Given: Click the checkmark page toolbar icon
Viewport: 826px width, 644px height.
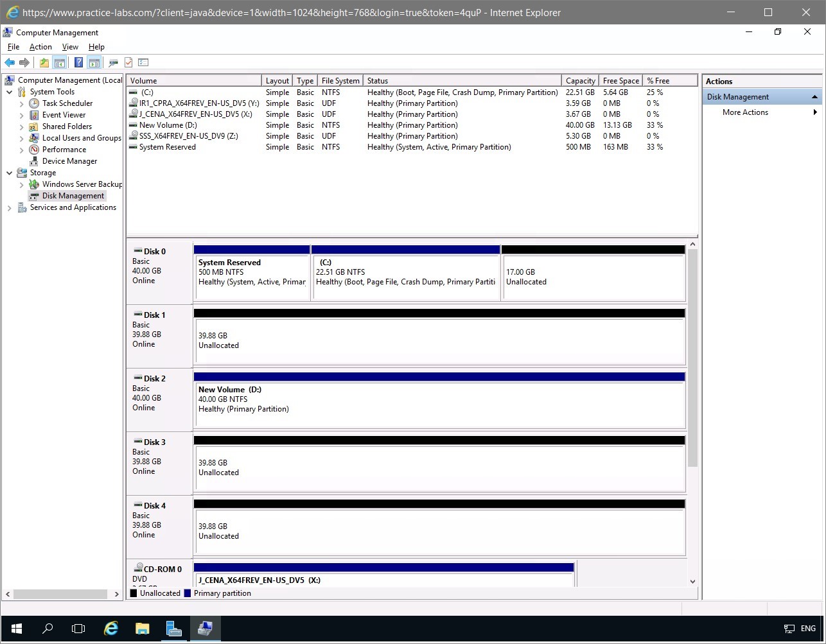Looking at the screenshot, I should coord(128,62).
